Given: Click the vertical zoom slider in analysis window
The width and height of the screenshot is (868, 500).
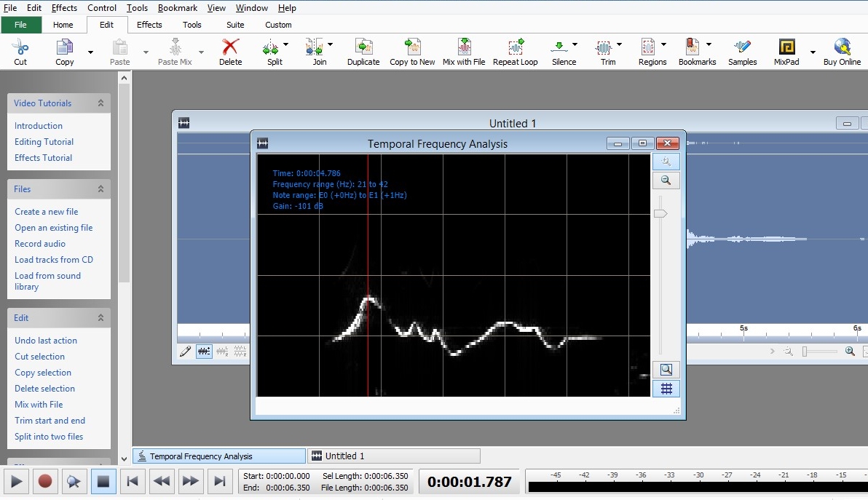Looking at the screenshot, I should click(x=660, y=213).
